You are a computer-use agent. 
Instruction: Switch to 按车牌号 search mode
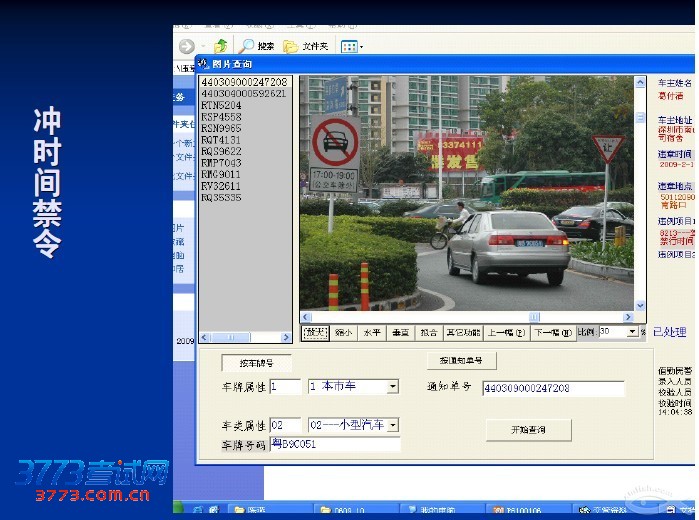(248, 363)
